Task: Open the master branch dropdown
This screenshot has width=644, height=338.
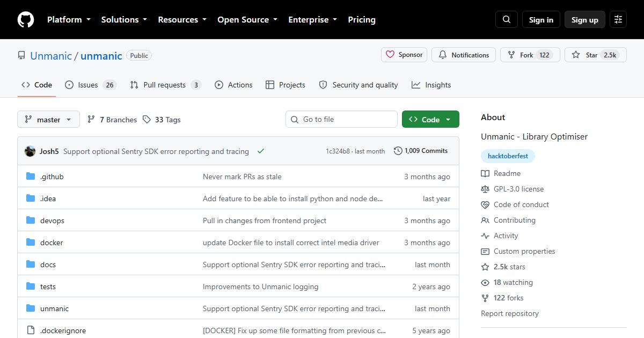Action: [48, 120]
